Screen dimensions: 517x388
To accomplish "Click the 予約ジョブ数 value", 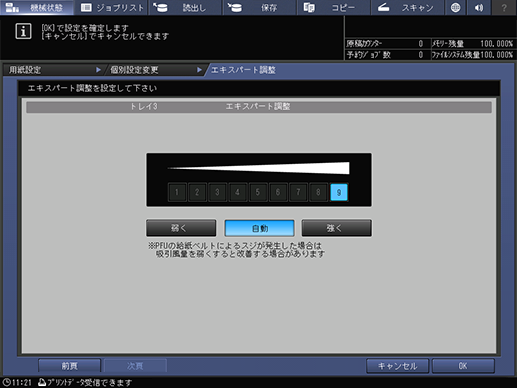I will (x=421, y=55).
